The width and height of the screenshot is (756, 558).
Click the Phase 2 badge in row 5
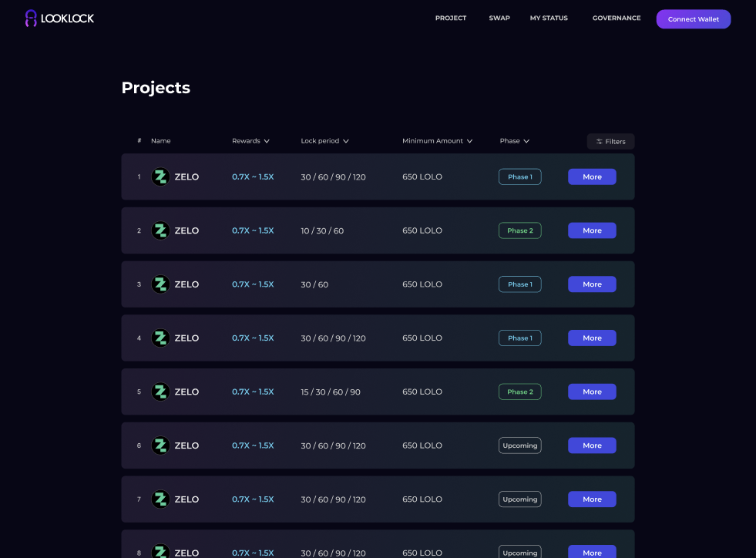coord(519,392)
